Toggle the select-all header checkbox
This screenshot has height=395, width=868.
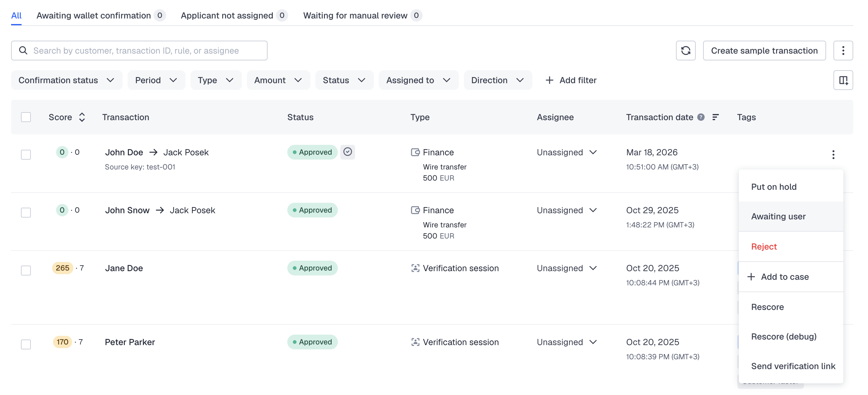click(x=26, y=117)
